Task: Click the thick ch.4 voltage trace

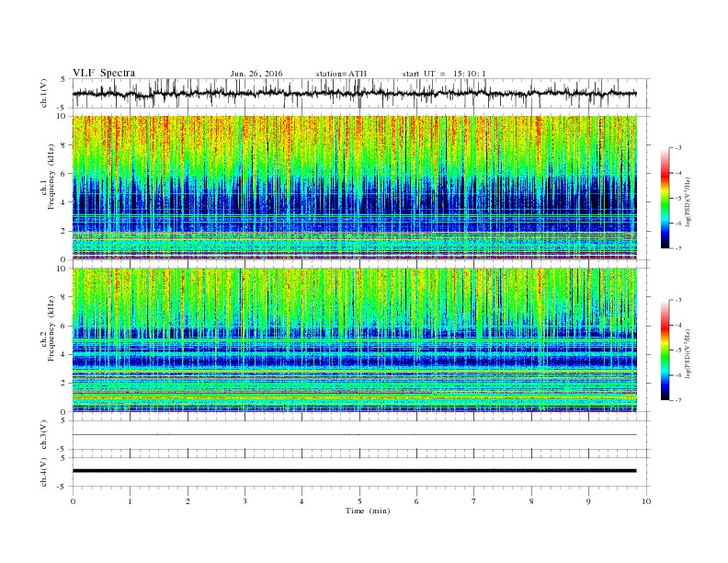Action: click(x=354, y=471)
